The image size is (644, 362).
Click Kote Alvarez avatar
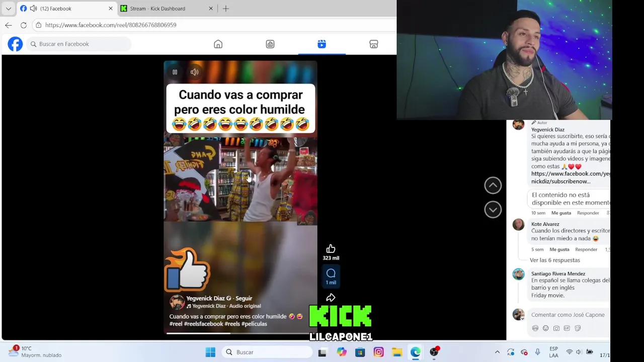(x=519, y=224)
